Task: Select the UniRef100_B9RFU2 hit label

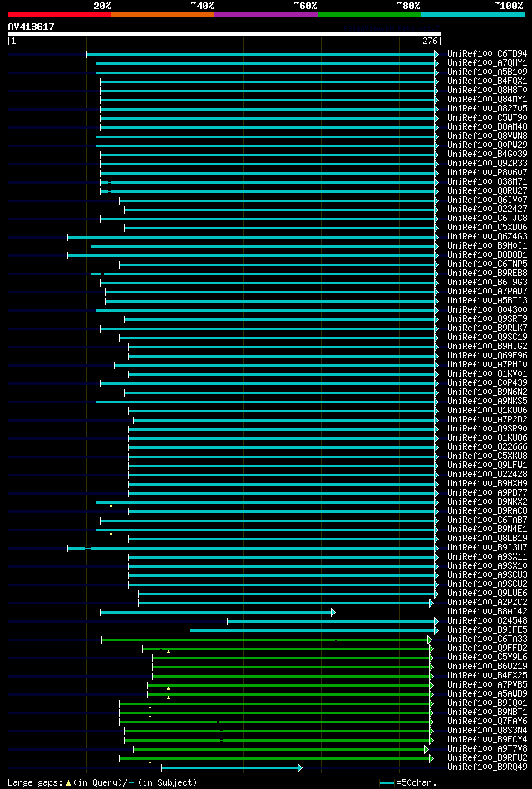Action: (487, 757)
